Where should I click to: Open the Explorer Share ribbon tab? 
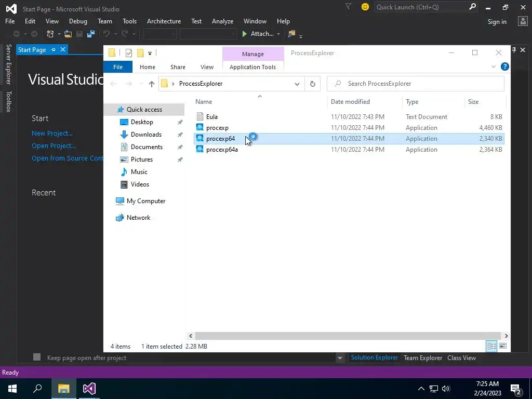[178, 67]
